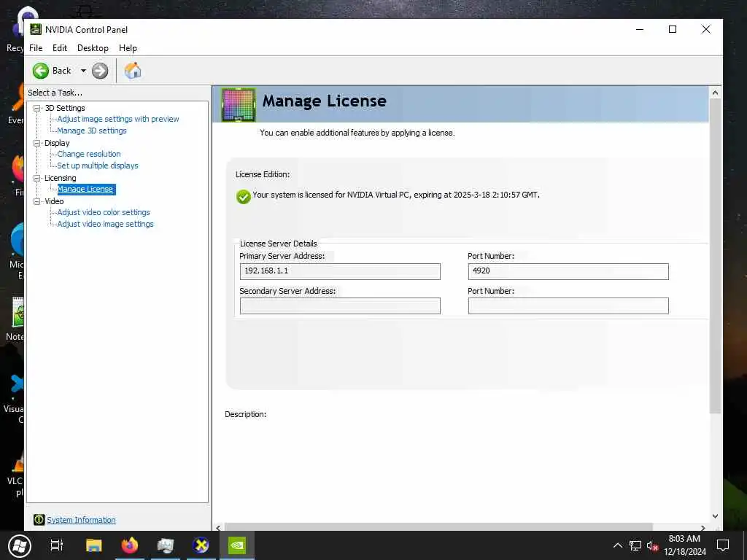The width and height of the screenshot is (747, 560).
Task: Click the 3D Settings category label
Action: [x=65, y=108]
